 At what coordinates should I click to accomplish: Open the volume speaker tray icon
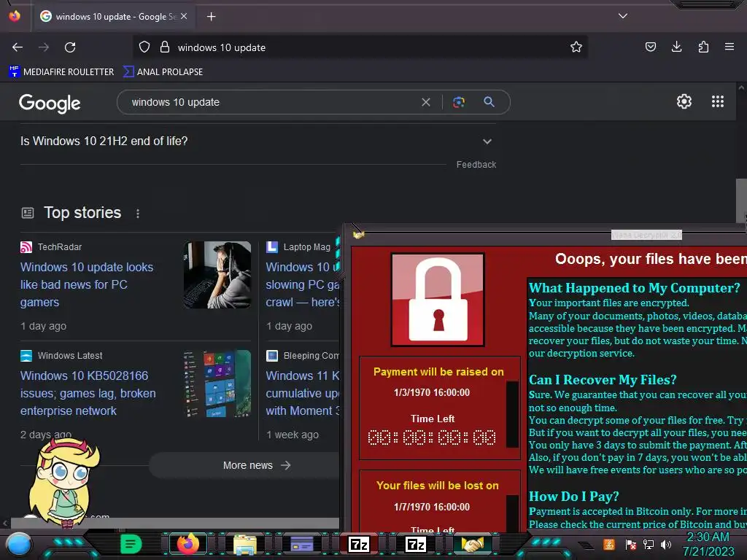click(x=666, y=544)
